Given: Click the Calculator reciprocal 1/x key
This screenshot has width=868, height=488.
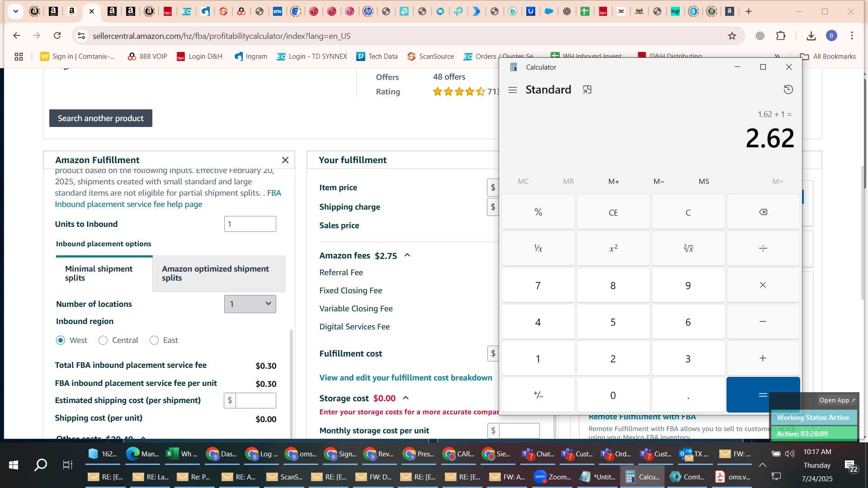Looking at the screenshot, I should 538,249.
